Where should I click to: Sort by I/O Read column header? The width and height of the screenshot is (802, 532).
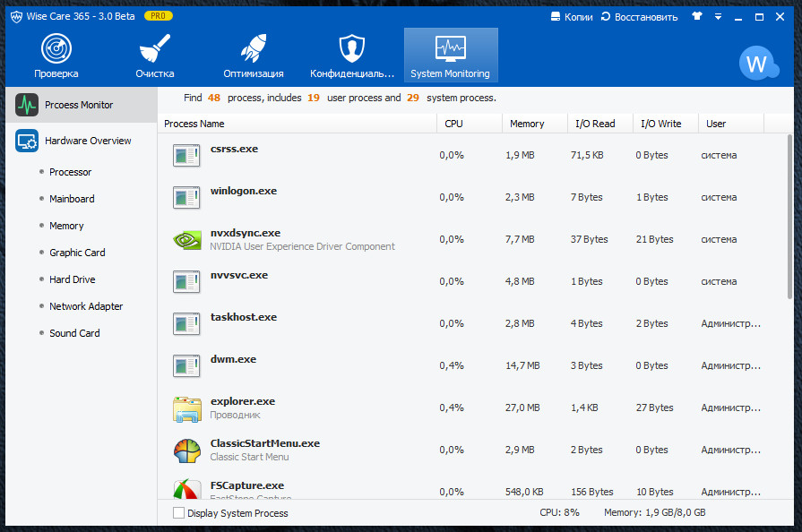(600, 124)
